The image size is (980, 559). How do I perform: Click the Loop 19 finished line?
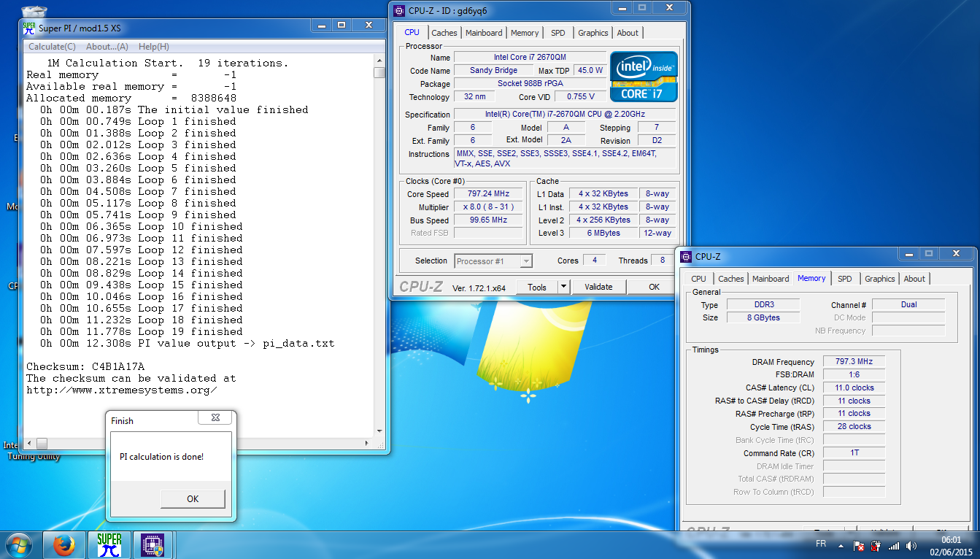click(x=142, y=331)
